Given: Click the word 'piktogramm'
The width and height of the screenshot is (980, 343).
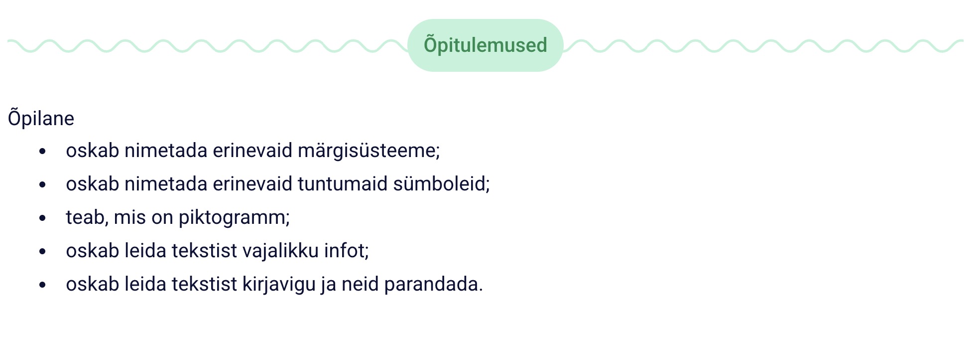Looking at the screenshot, I should (234, 218).
